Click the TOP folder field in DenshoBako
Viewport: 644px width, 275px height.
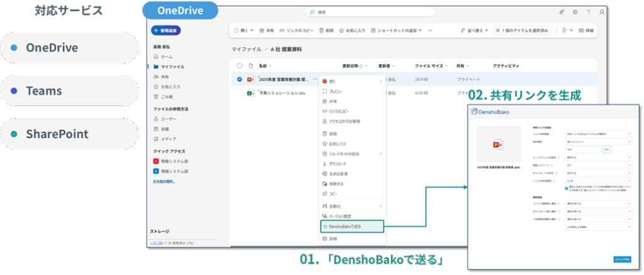pos(582,149)
